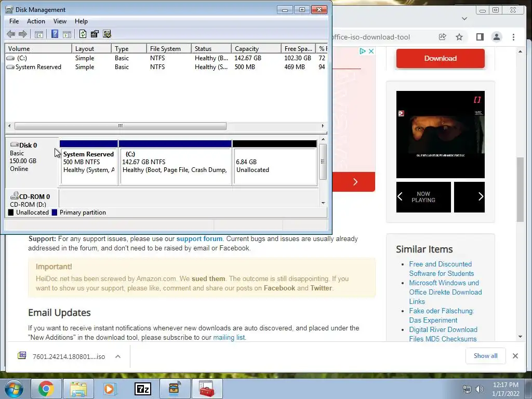This screenshot has height=399, width=532.
Task: Click the Share icon in Chrome address bar
Action: tap(442, 37)
